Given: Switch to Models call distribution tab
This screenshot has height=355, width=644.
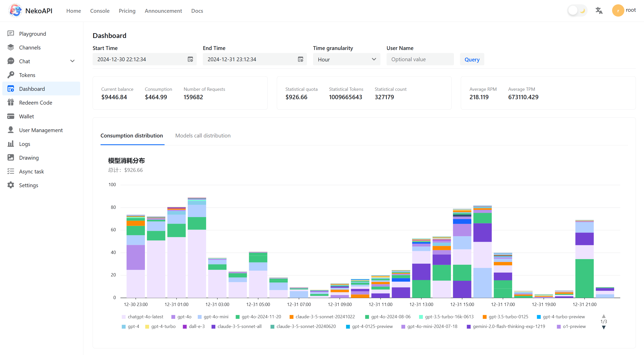Looking at the screenshot, I should pos(203,136).
